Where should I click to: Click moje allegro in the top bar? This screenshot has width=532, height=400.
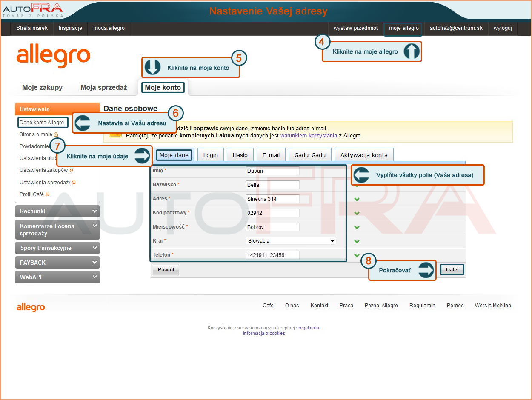[x=404, y=28]
